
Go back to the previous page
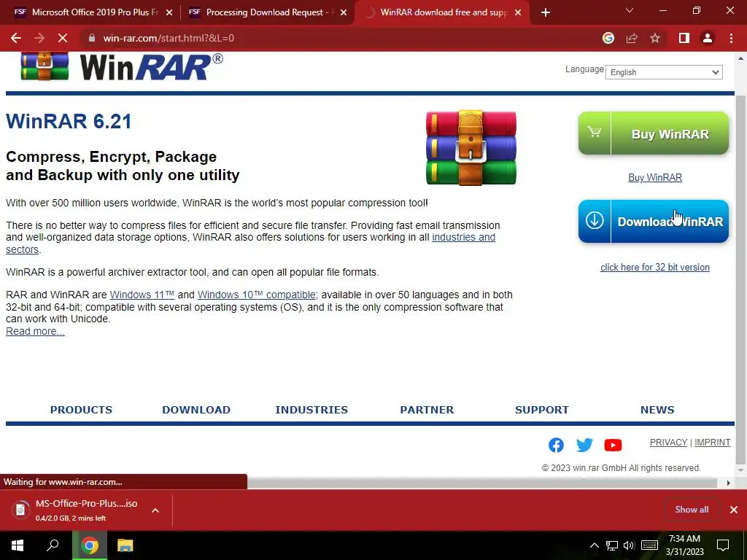pyautogui.click(x=16, y=38)
